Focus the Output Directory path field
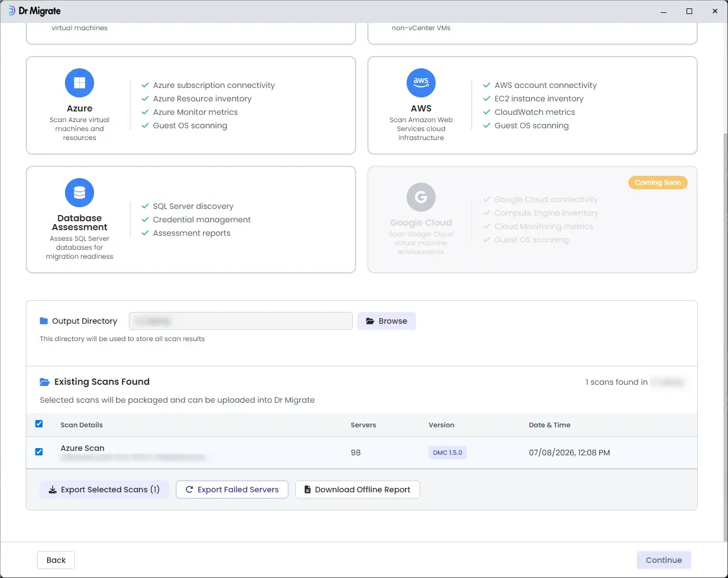The image size is (728, 578). pos(241,321)
